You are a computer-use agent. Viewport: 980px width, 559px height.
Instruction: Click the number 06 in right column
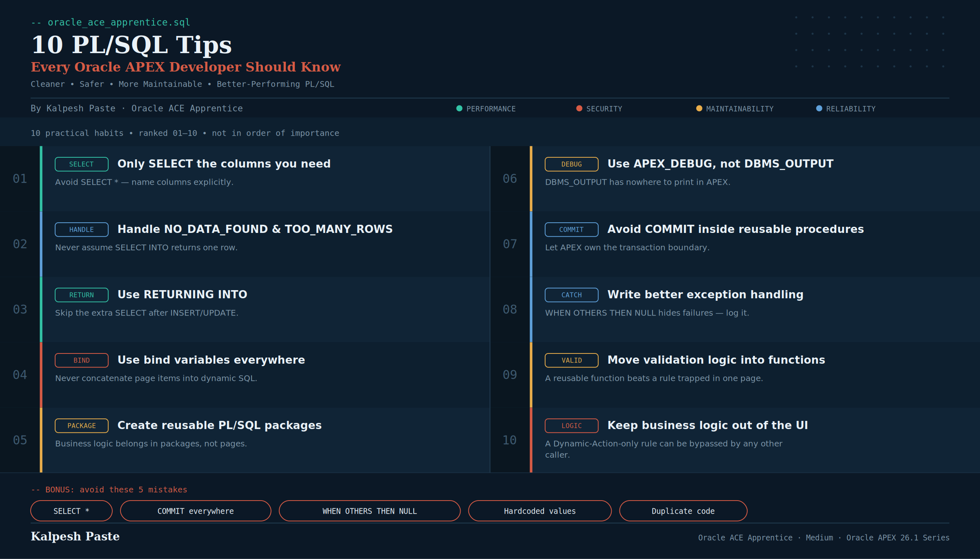coord(510,179)
